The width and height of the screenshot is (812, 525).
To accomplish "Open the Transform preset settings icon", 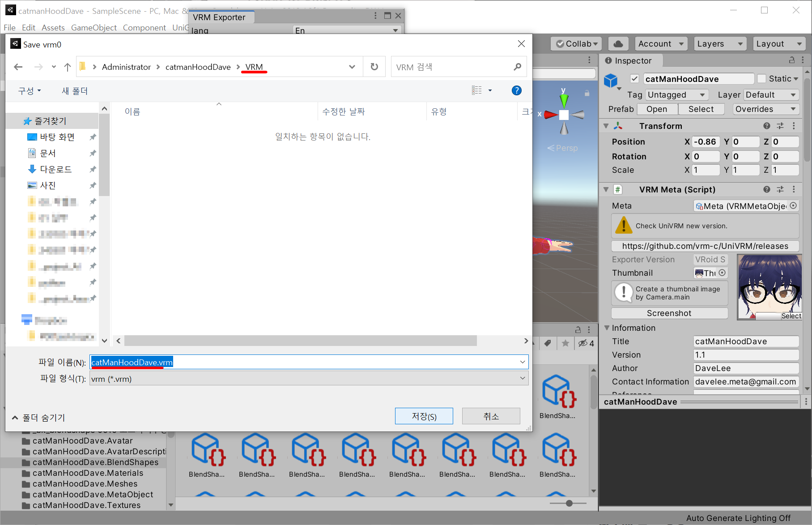I will tap(780, 126).
